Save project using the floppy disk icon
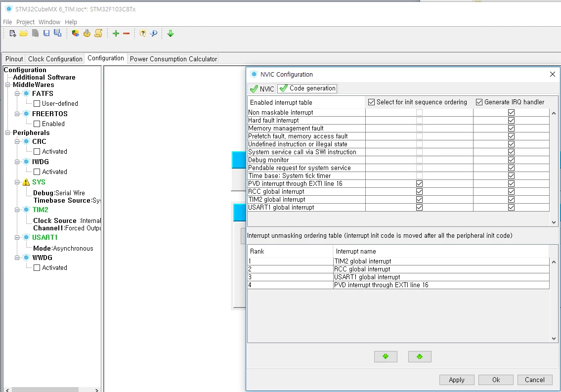Viewport: 561px width, 392px height. 46,33
